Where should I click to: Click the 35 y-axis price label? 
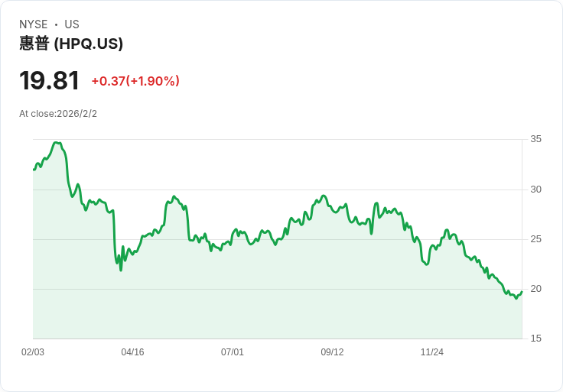536,139
